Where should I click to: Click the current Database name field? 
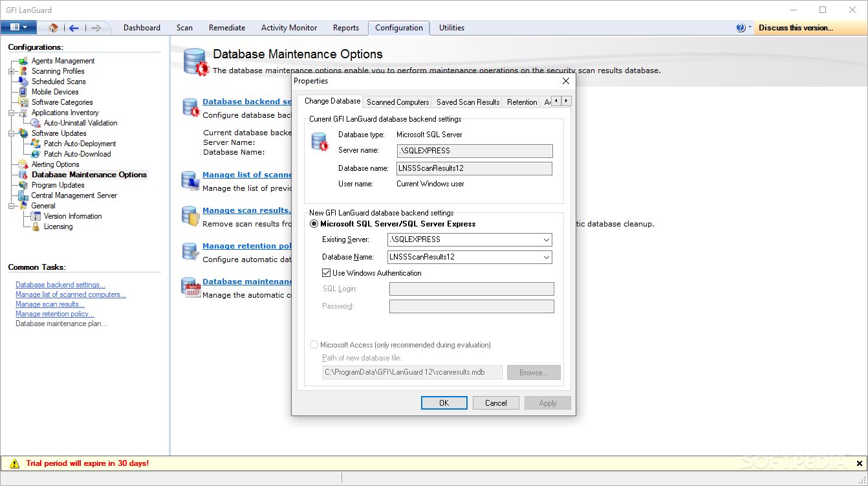pos(475,168)
